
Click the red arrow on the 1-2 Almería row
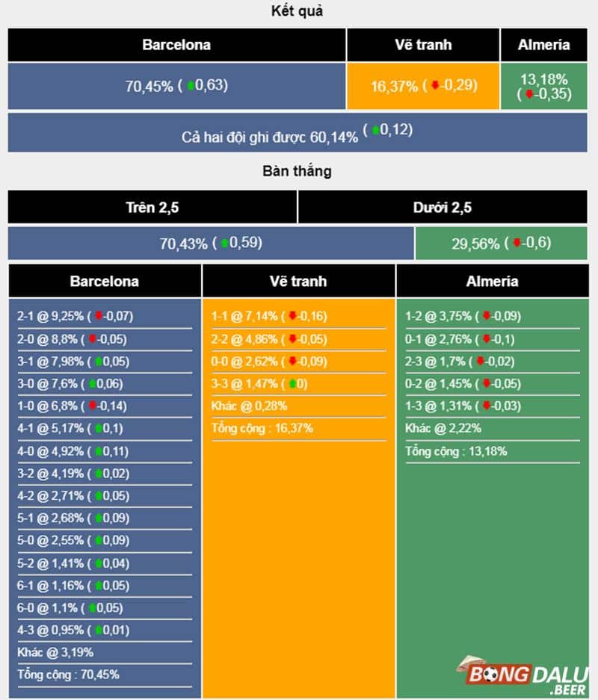(x=487, y=317)
